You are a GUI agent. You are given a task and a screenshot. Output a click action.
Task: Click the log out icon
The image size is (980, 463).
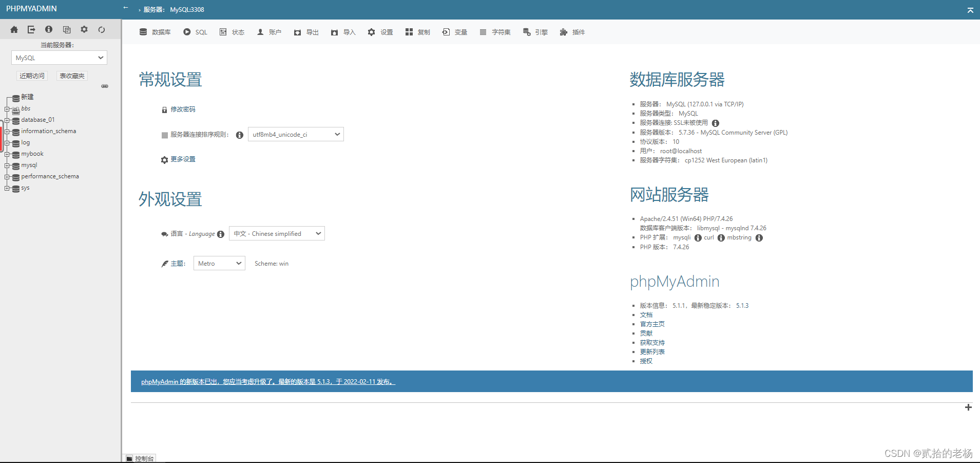[31, 30]
